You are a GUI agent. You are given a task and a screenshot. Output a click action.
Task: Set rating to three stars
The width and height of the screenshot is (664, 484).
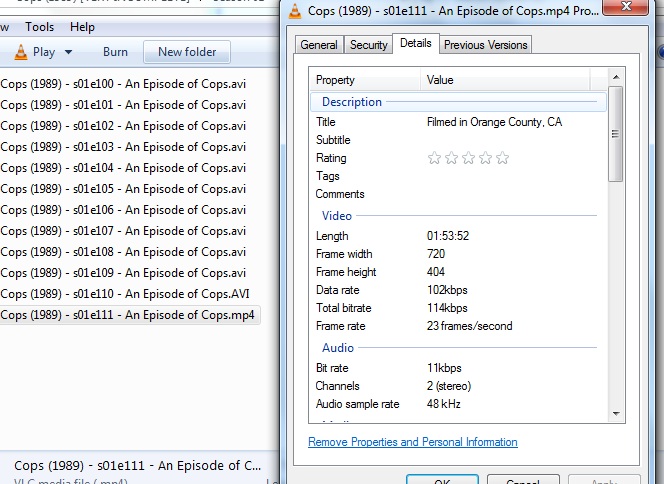pos(468,158)
